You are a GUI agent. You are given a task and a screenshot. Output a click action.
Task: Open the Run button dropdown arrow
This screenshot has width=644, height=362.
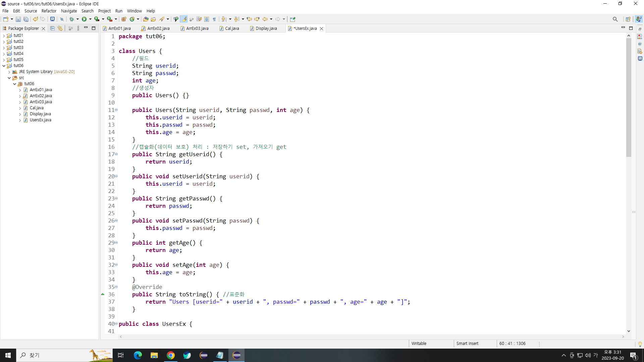[90, 19]
